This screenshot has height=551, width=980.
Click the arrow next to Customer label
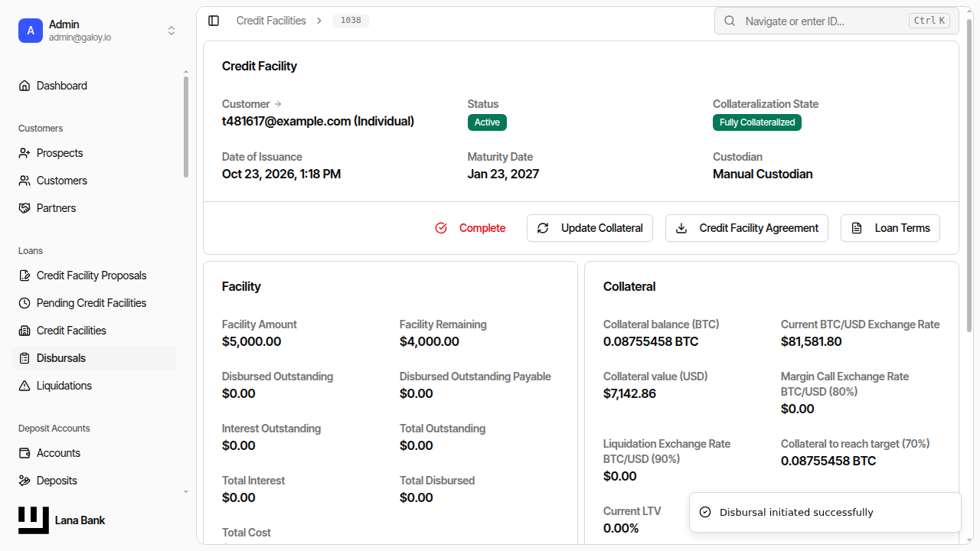[278, 104]
